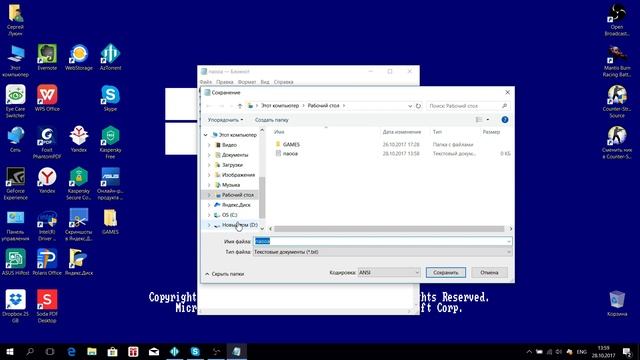
Task: Select the Dropbox 25 GB desktop icon
Action: pos(16,306)
